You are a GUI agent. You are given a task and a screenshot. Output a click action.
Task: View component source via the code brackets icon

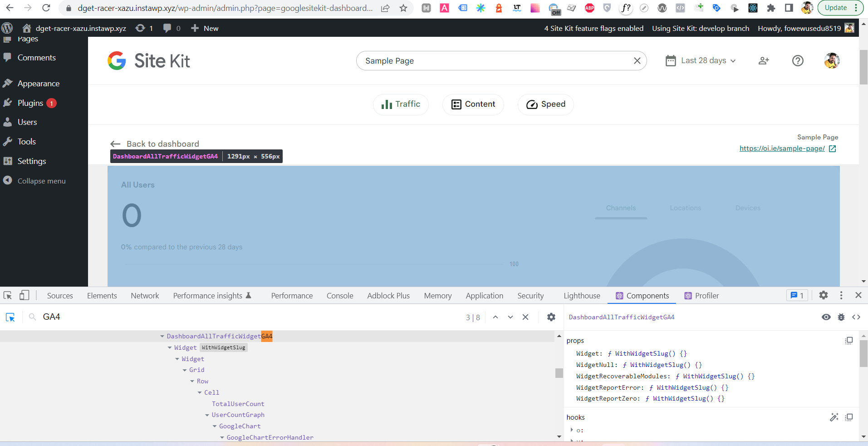pos(857,317)
